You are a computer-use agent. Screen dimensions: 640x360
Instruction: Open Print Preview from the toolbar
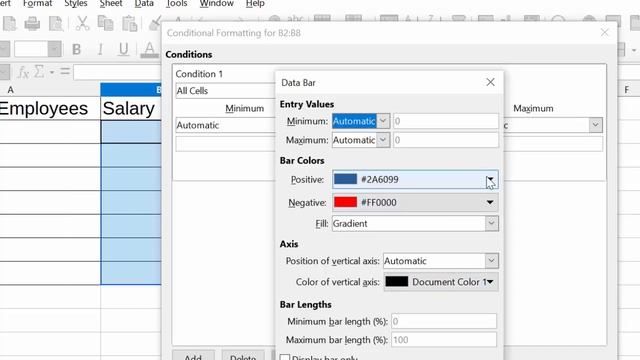56,24
